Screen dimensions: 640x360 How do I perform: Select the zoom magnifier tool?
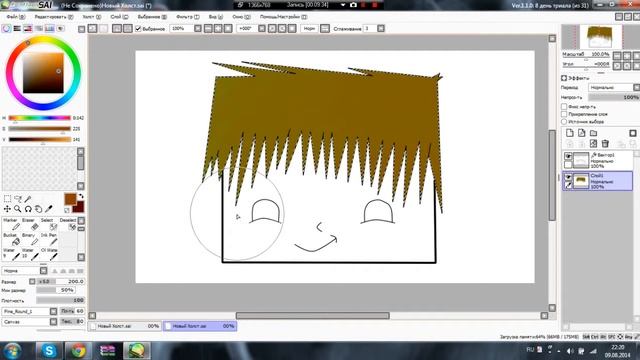click(x=18, y=209)
